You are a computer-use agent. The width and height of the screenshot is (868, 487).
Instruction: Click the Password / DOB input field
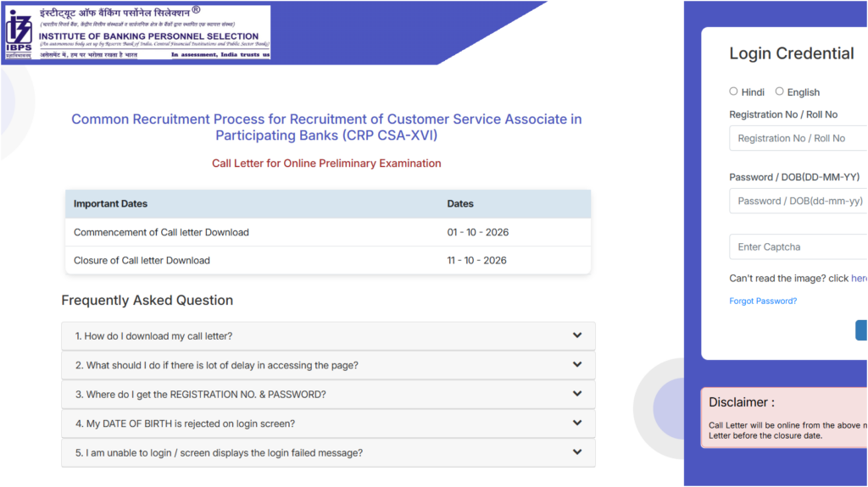point(798,201)
